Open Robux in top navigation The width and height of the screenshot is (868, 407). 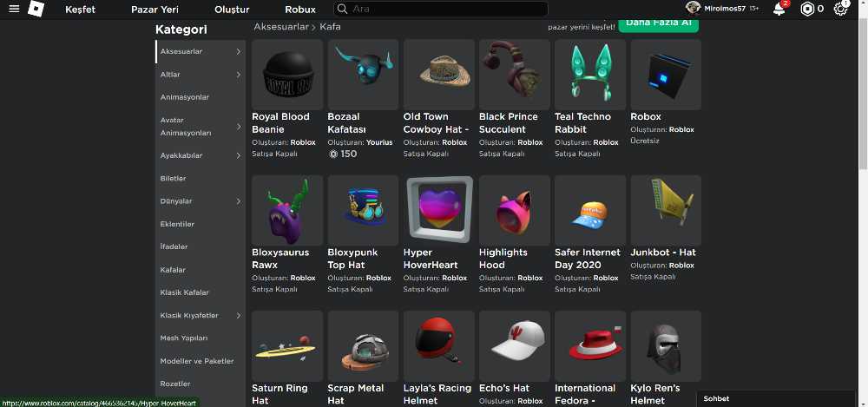click(300, 10)
